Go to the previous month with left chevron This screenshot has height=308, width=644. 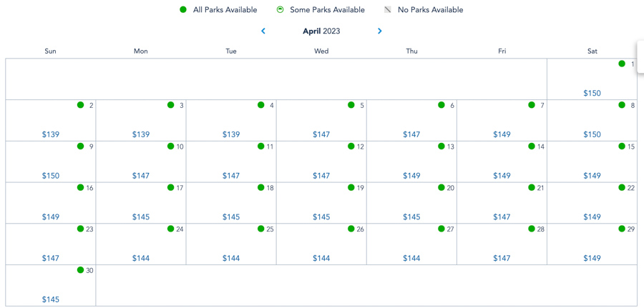click(x=263, y=31)
